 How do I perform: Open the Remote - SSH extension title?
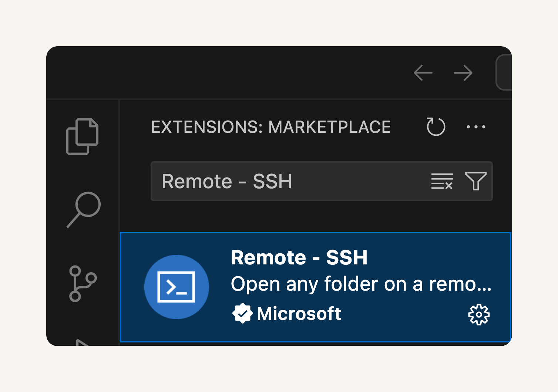pyautogui.click(x=299, y=257)
